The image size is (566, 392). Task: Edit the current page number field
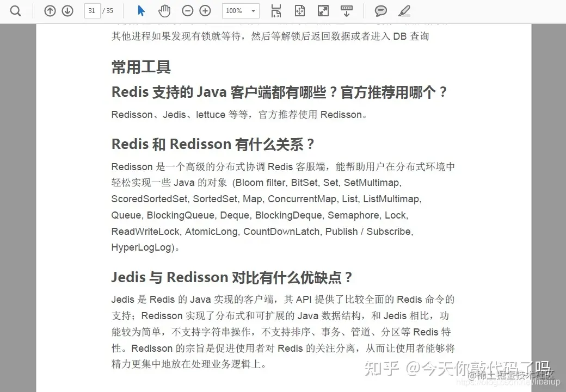(92, 11)
